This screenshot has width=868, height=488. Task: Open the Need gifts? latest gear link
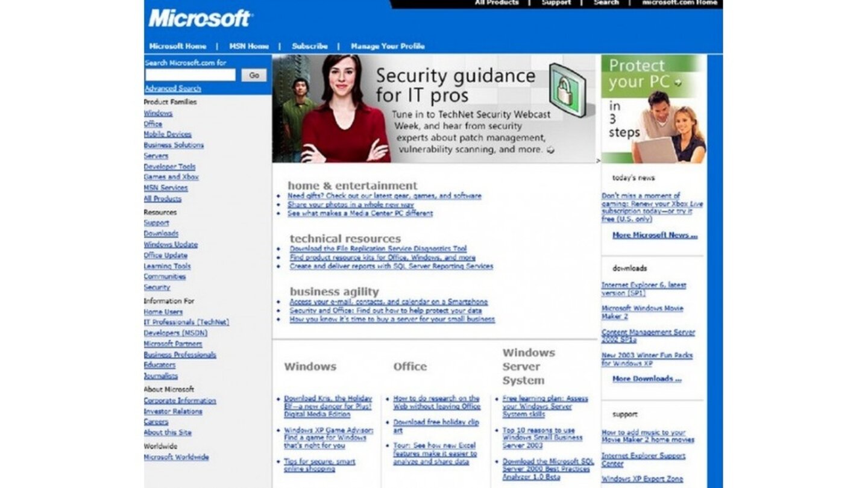[x=385, y=196]
